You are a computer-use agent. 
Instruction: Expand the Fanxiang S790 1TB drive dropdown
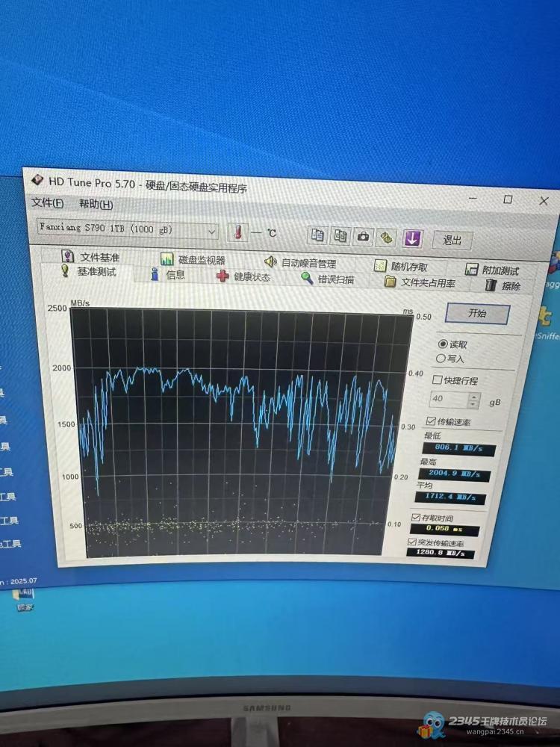(x=211, y=232)
